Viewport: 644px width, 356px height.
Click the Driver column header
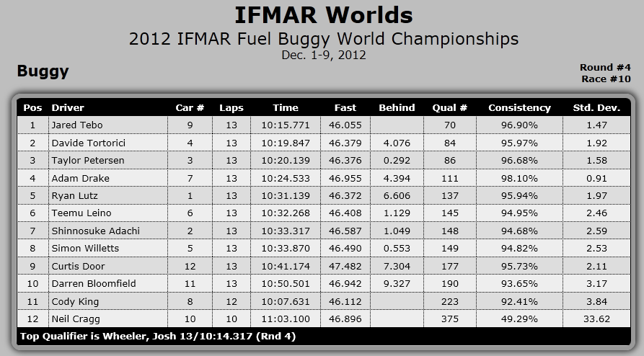click(68, 108)
